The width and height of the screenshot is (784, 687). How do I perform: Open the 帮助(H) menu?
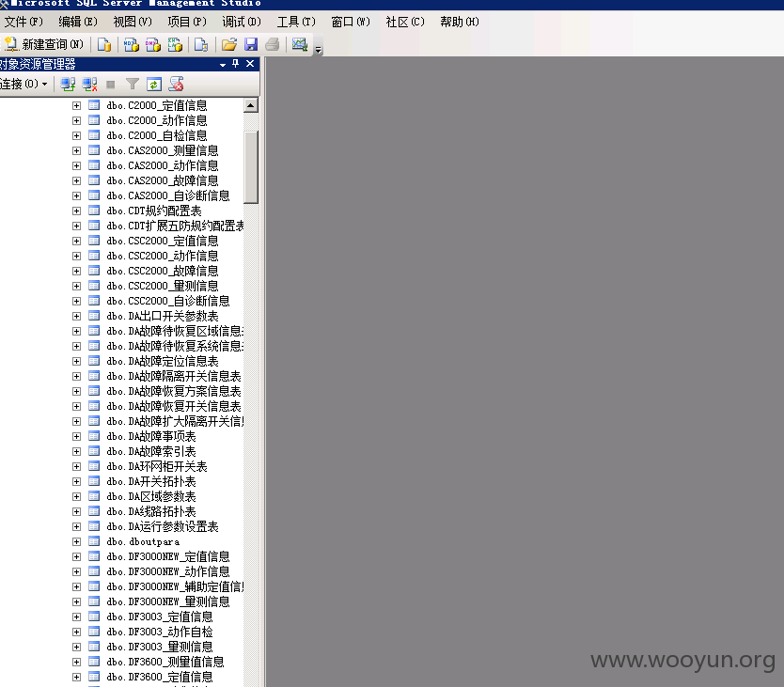pyautogui.click(x=460, y=22)
